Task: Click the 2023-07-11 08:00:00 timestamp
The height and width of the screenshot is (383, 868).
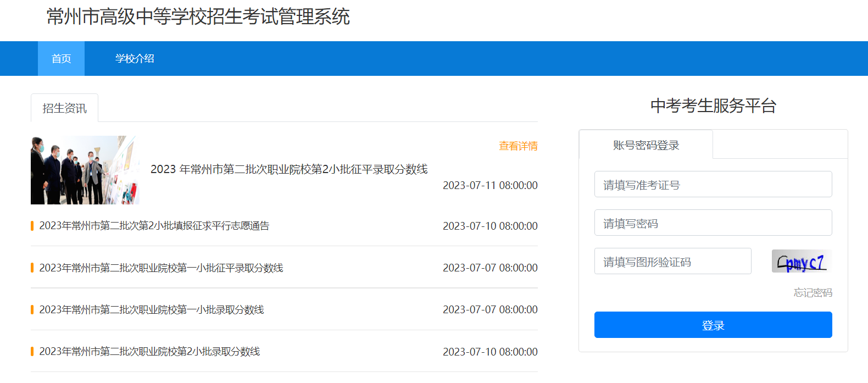Action: tap(490, 186)
